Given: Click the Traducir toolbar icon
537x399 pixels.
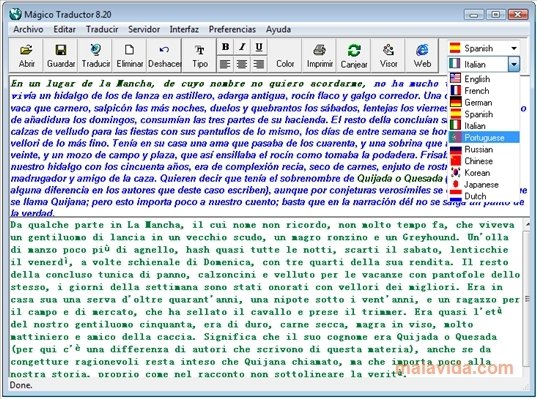Looking at the screenshot, I should (x=96, y=55).
